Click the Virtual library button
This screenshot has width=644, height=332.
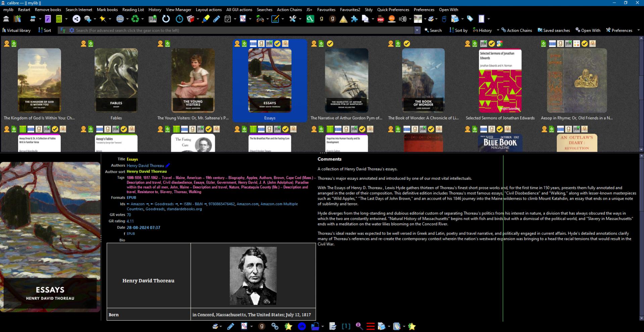point(16,30)
